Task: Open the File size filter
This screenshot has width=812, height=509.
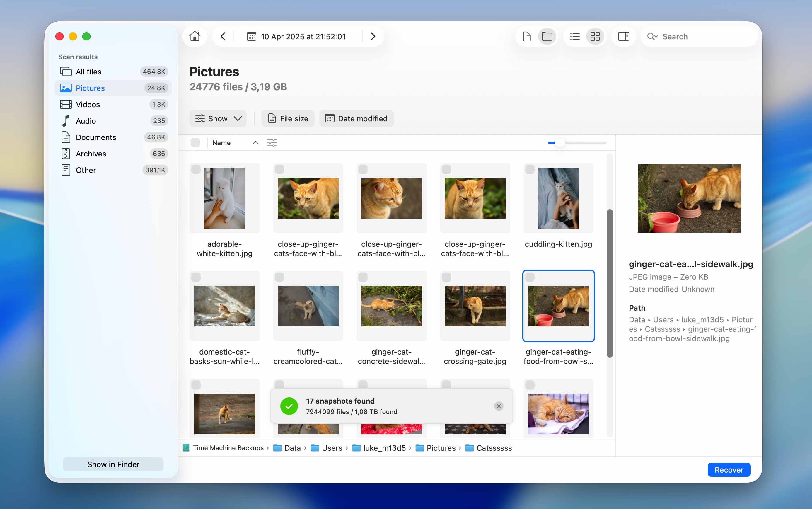Action: [288, 118]
